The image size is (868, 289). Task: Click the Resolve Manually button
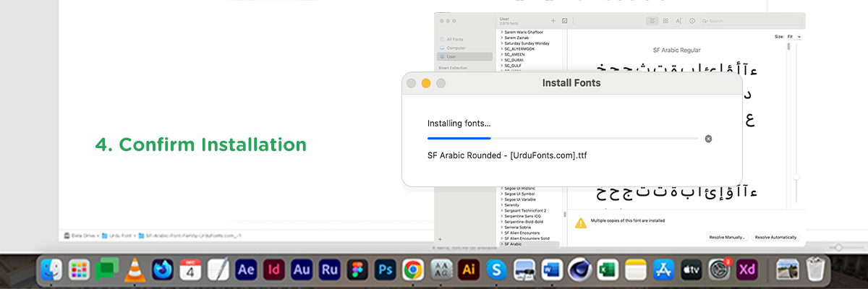tap(726, 237)
